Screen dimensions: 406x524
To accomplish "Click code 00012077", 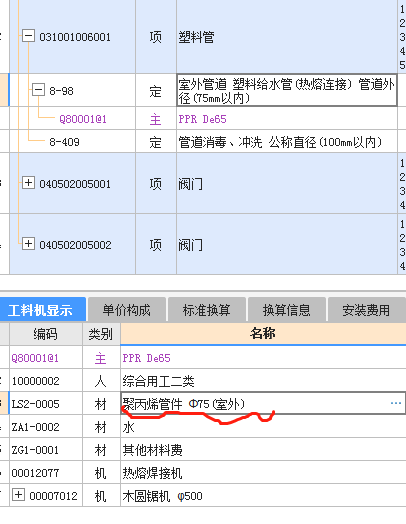I will [x=35, y=473].
